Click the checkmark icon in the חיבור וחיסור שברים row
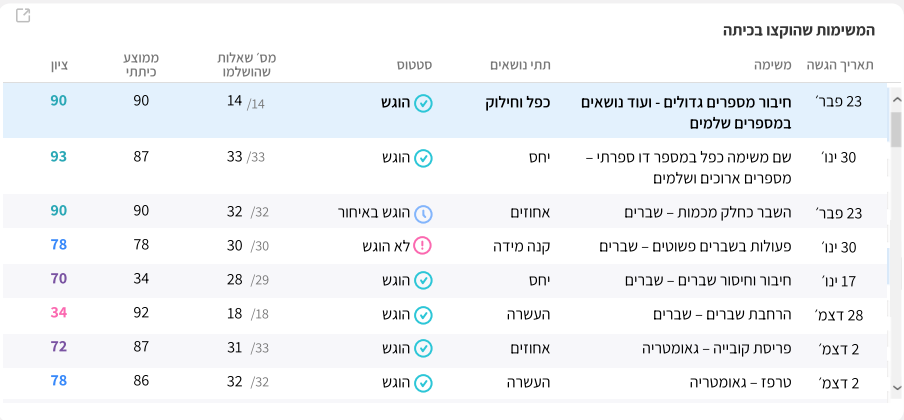Image resolution: width=904 pixels, height=420 pixels. [423, 281]
